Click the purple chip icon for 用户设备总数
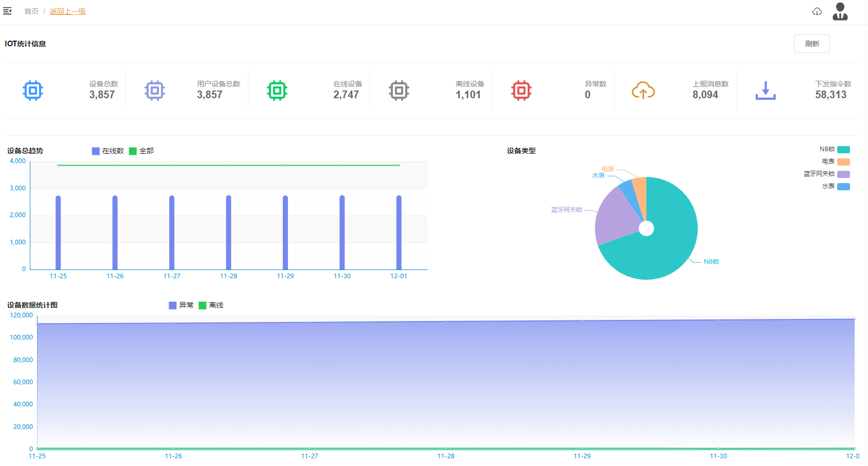This screenshot has width=868, height=466. click(x=155, y=91)
